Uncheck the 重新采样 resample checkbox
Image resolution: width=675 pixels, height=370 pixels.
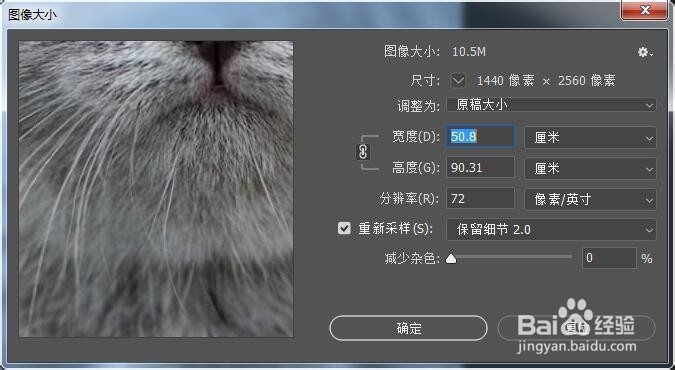coord(344,228)
